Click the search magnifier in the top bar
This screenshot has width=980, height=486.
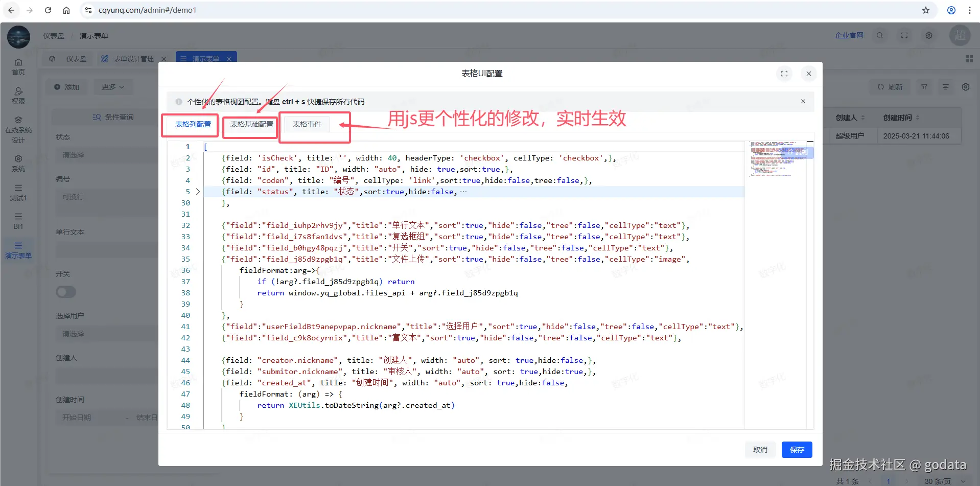(x=880, y=35)
